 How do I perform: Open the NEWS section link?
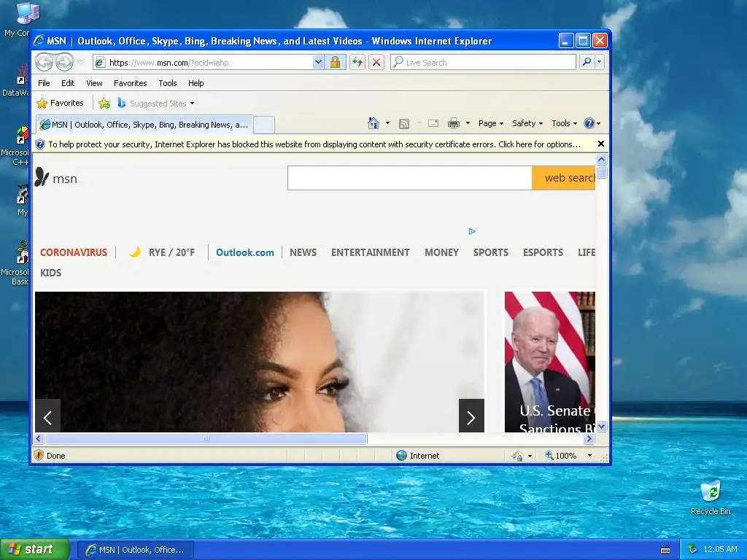(x=303, y=252)
